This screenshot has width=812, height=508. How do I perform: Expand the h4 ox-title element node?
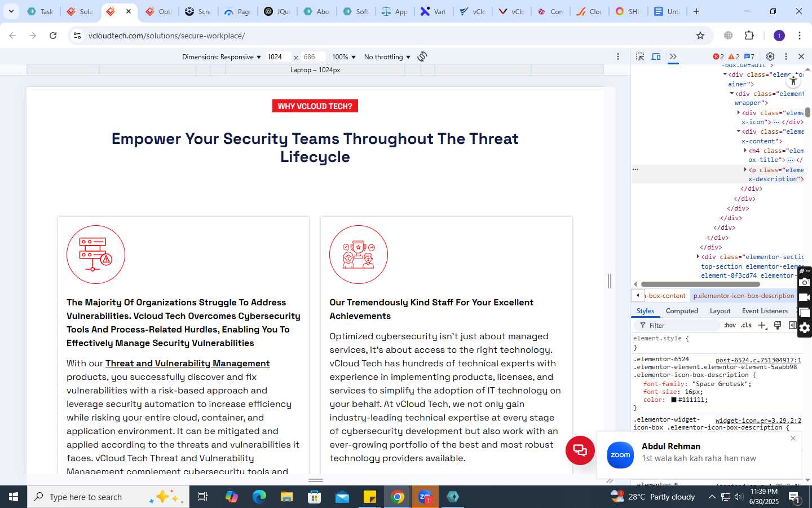click(745, 151)
